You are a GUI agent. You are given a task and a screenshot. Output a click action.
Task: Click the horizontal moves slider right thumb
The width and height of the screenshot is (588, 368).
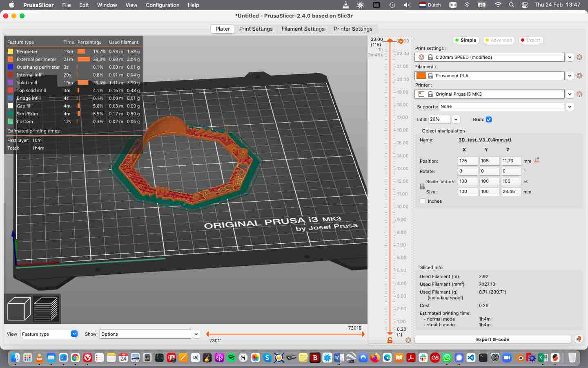(362, 334)
